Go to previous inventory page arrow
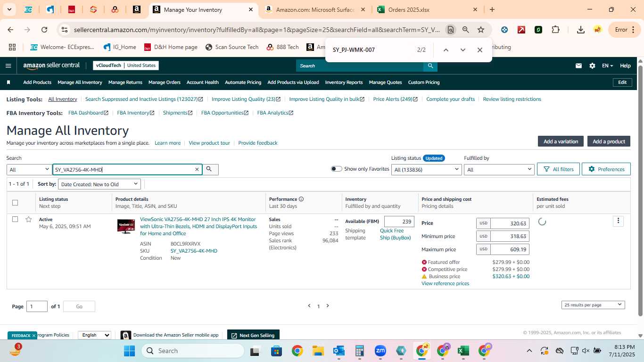Screen dimensions: 644x362 [309, 306]
